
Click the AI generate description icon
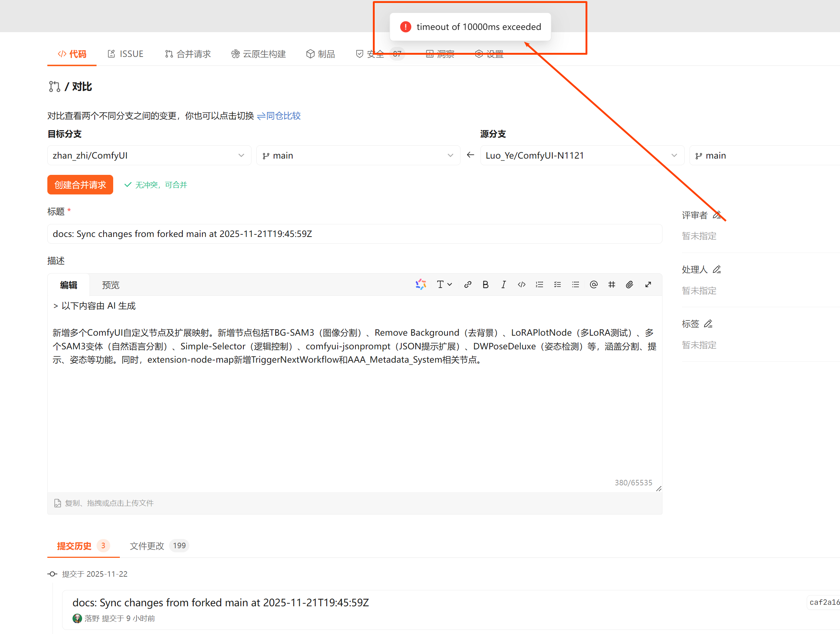421,284
